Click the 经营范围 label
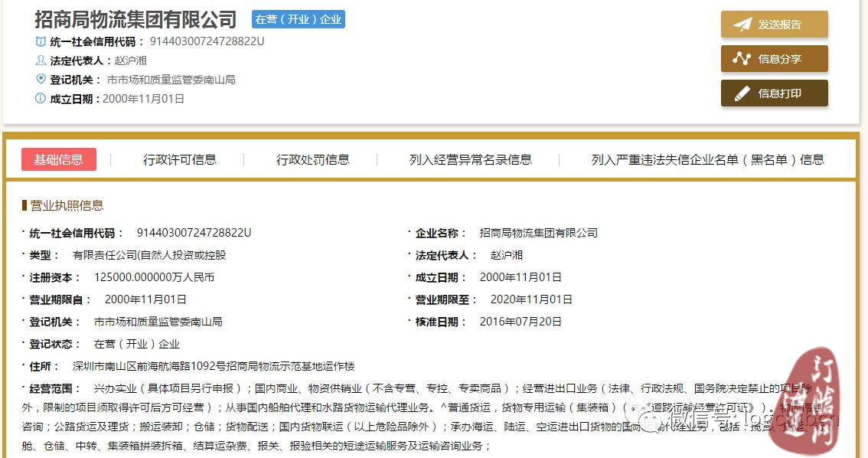Viewport: 868px width, 458px height. click(x=54, y=389)
